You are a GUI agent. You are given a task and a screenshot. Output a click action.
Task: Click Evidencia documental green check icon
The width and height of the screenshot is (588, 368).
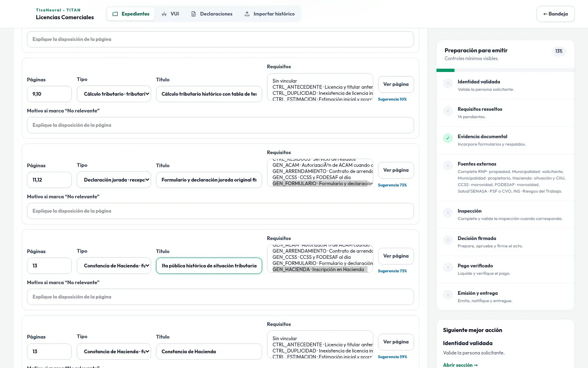448,138
